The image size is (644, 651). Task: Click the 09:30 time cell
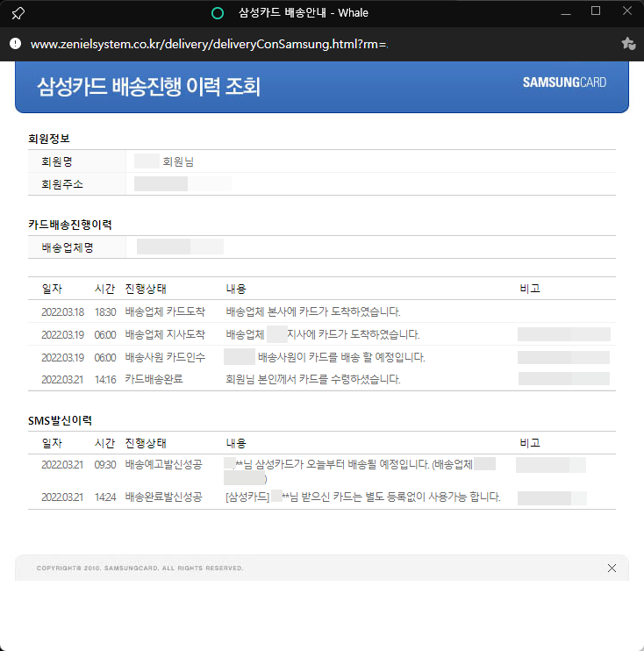pyautogui.click(x=105, y=465)
